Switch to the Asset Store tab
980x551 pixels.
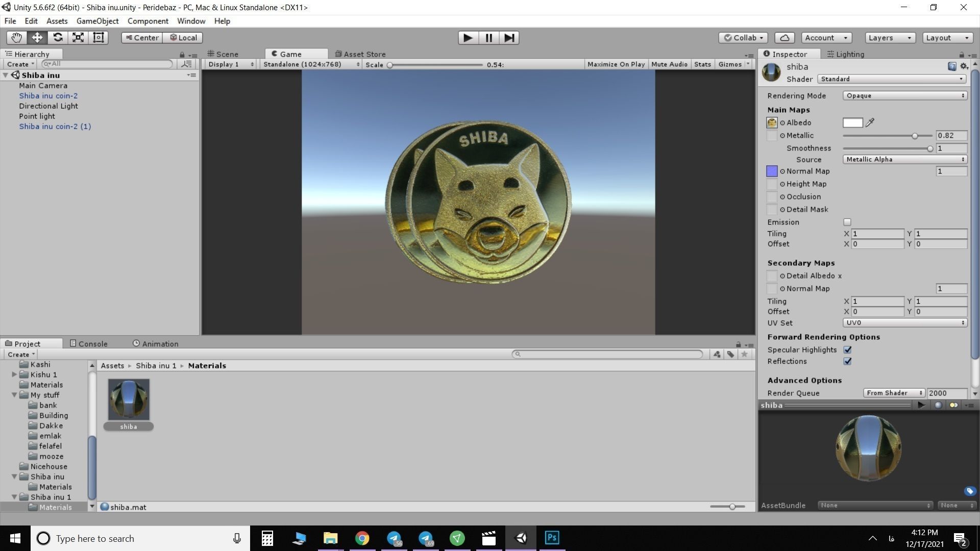point(360,54)
